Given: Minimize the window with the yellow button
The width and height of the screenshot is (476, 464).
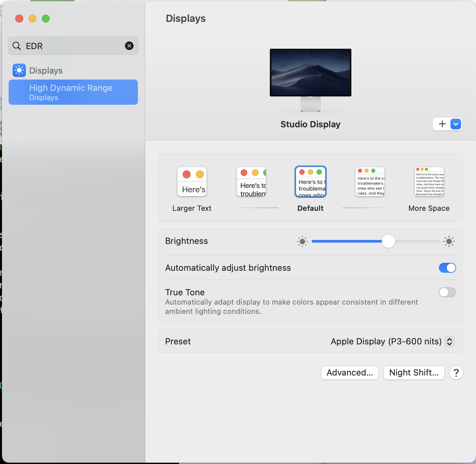Looking at the screenshot, I should [32, 19].
